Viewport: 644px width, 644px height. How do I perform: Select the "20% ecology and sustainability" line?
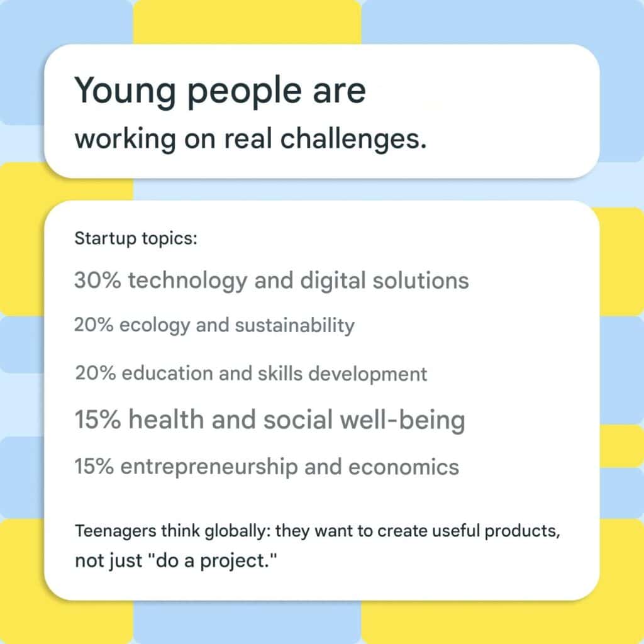coord(214,325)
